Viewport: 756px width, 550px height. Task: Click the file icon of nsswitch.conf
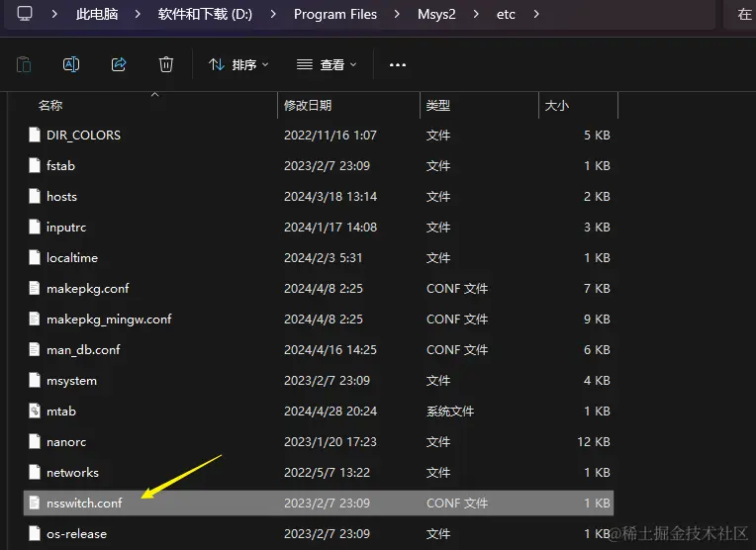coord(35,503)
